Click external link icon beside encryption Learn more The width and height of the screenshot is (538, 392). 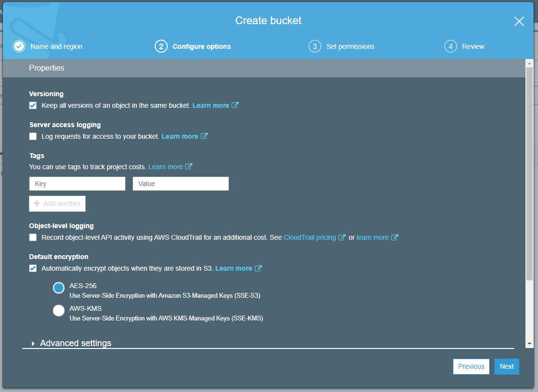click(258, 268)
